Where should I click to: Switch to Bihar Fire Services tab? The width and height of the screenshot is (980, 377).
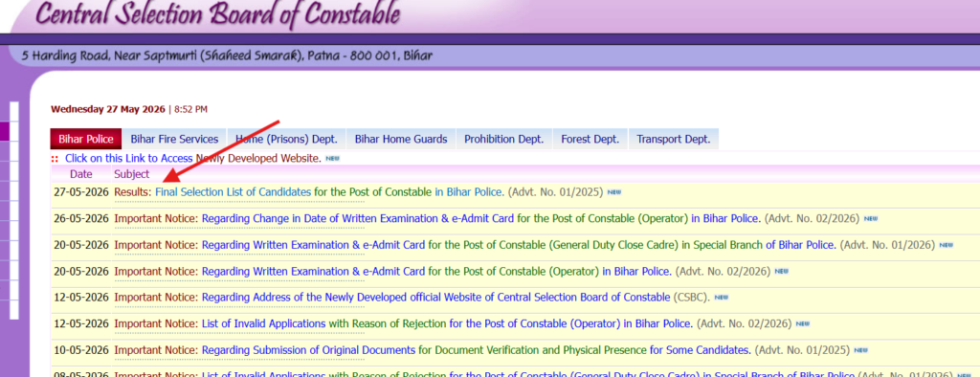(174, 139)
